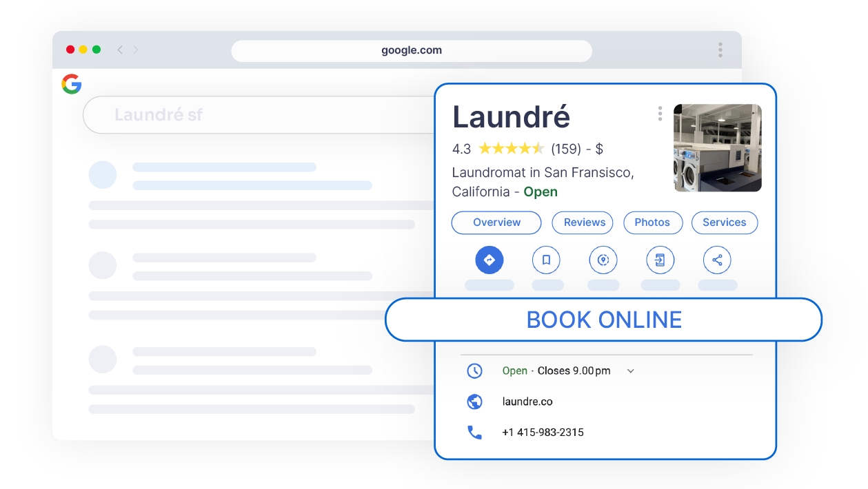868x489 pixels.
Task: Click the phone icon beside the number
Action: [x=475, y=433]
